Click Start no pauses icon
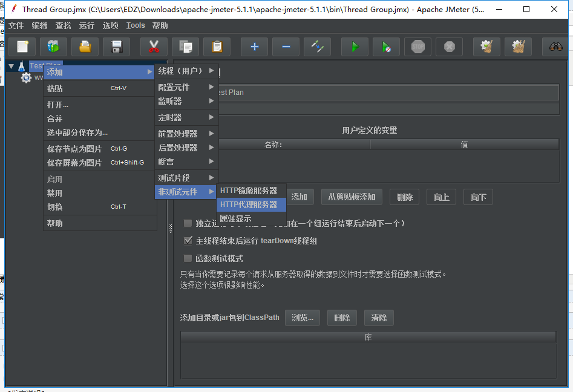The image size is (573, 392). pos(386,47)
